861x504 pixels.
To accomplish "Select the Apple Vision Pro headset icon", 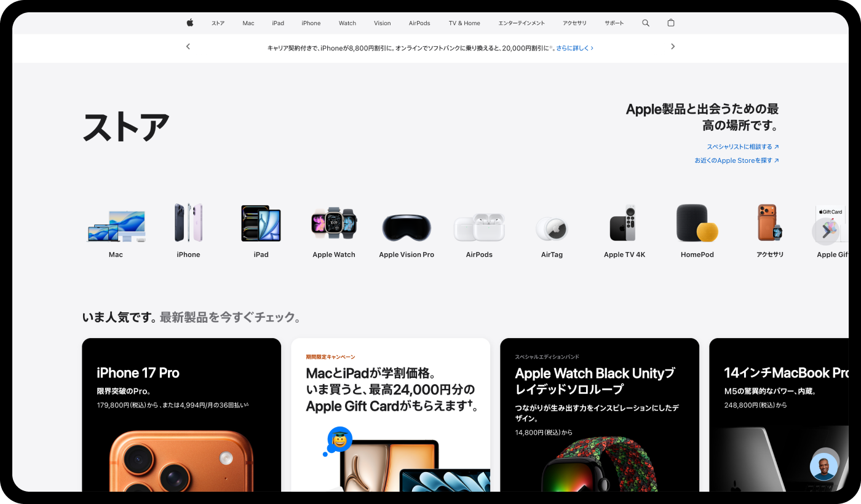I will coord(407,227).
